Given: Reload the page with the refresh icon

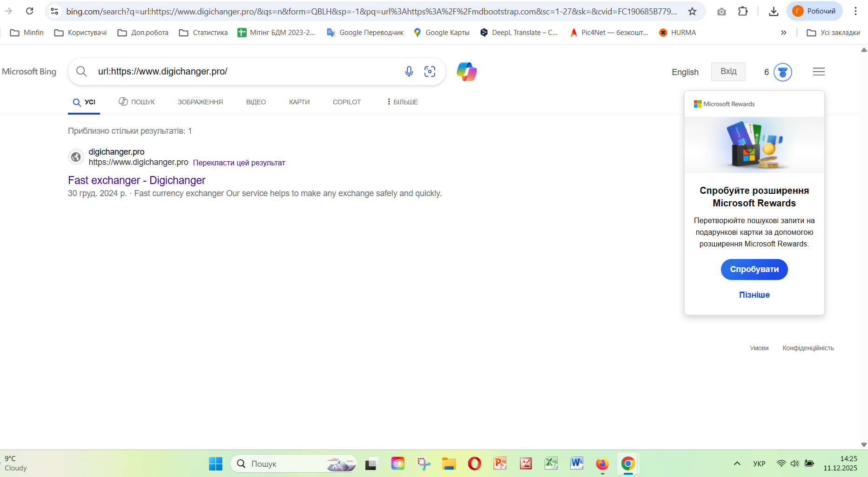Looking at the screenshot, I should 29,11.
